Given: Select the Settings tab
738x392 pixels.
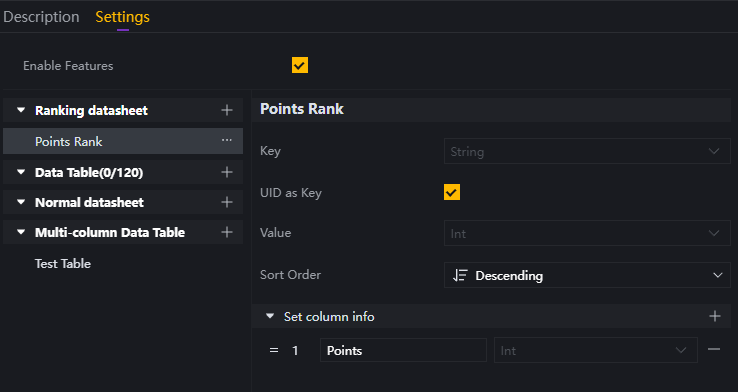Looking at the screenshot, I should tap(122, 17).
